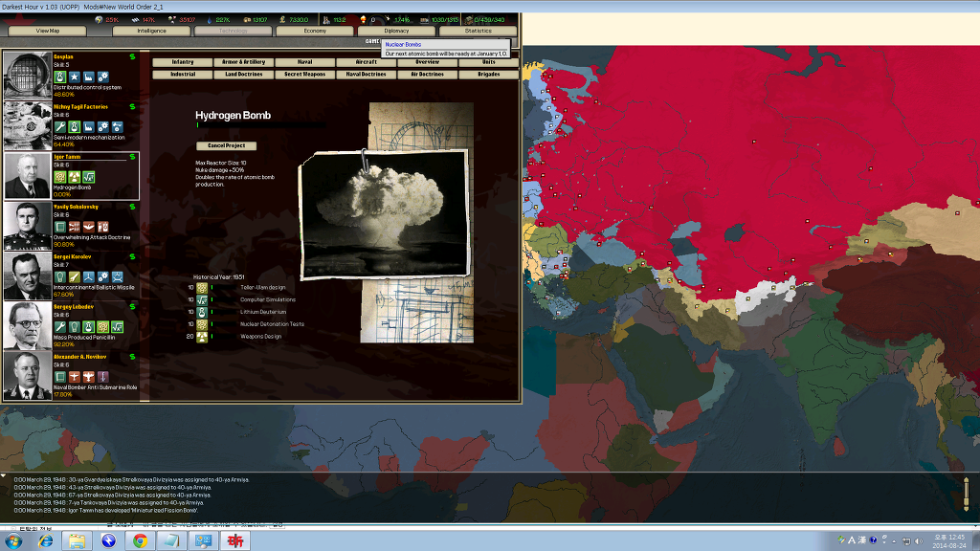Click Korolev's lightbulb specialty icon
980x551 pixels.
pyautogui.click(x=60, y=276)
